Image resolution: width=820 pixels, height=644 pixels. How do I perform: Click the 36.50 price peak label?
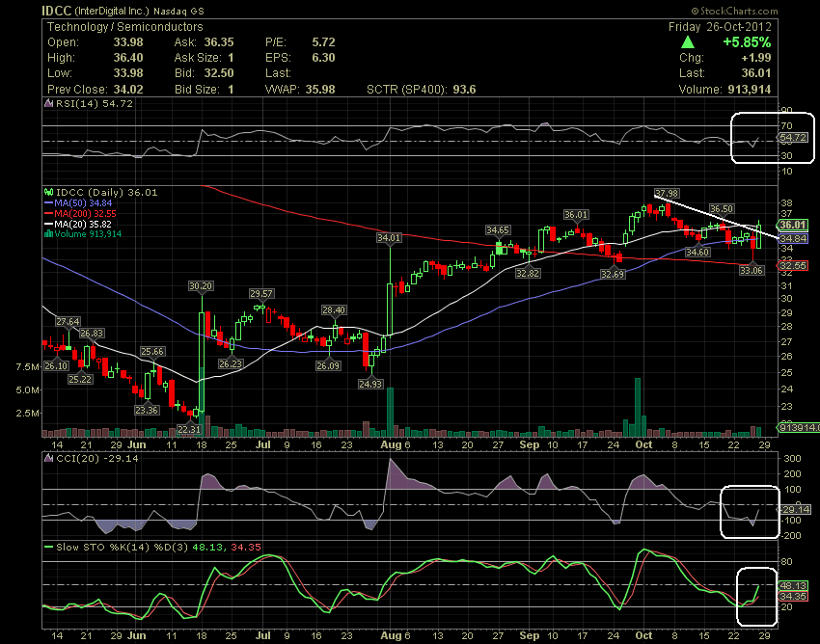pyautogui.click(x=722, y=208)
